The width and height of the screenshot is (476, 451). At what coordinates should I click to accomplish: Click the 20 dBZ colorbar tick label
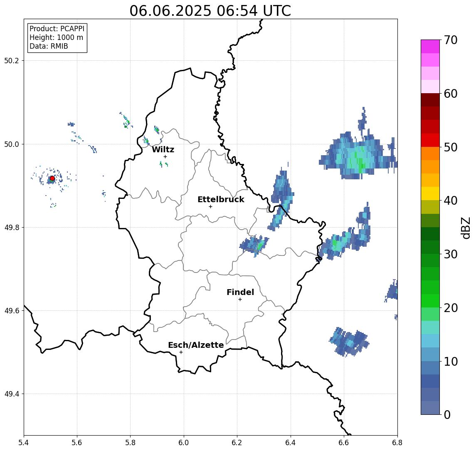pos(451,308)
